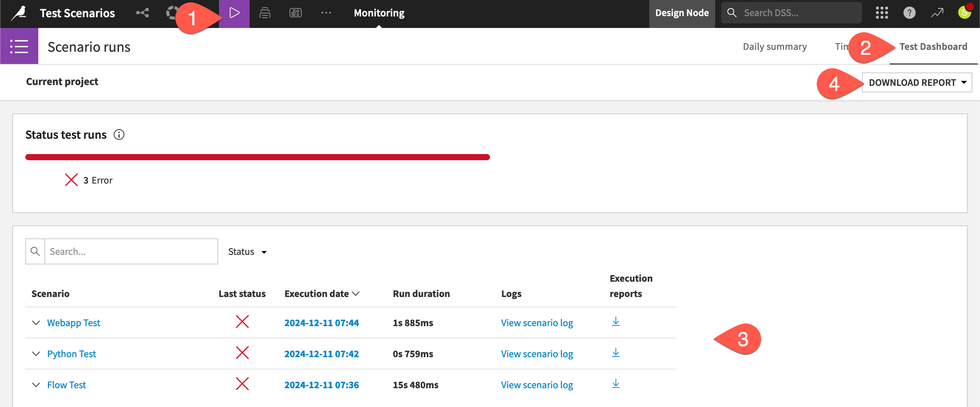Viewport: 980px width, 407px height.
Task: Select the Scenarios play icon in the toolbar
Action: pos(234,13)
